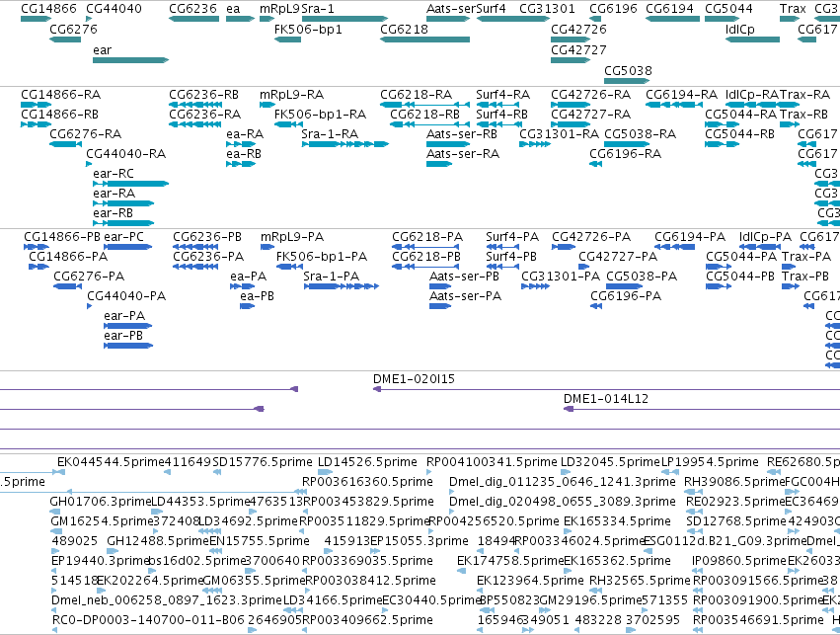This screenshot has height=635, width=840.
Task: Select the CG42727-PA protein label
Action: point(617,256)
